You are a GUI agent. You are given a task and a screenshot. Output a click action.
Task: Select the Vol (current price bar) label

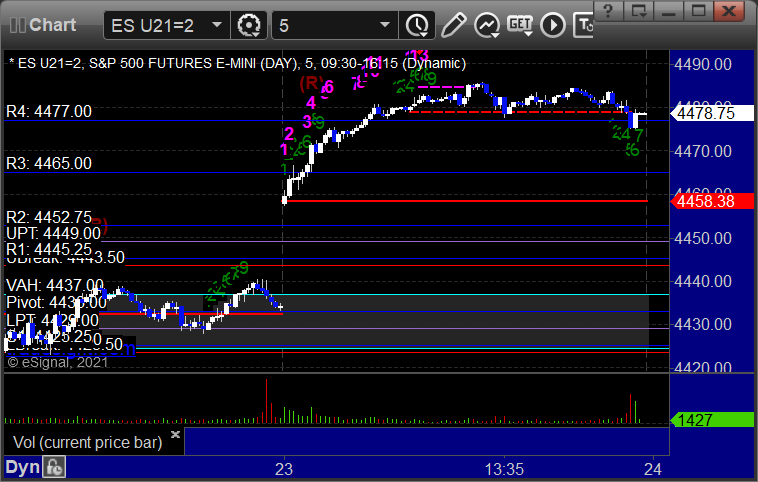[x=87, y=442]
